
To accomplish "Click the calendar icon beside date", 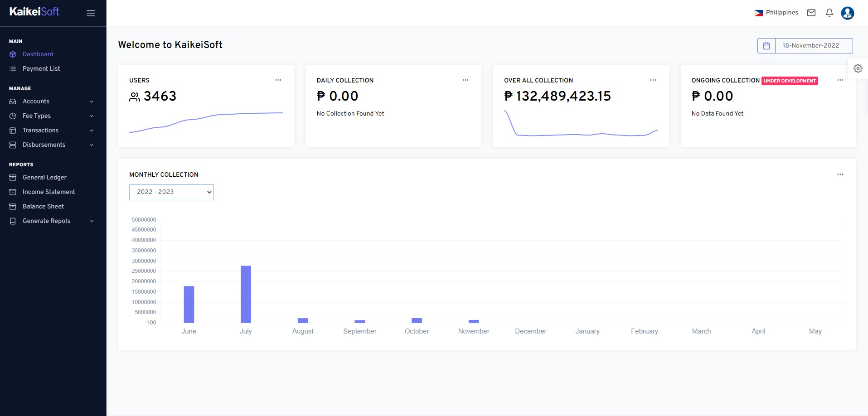I will coord(766,46).
